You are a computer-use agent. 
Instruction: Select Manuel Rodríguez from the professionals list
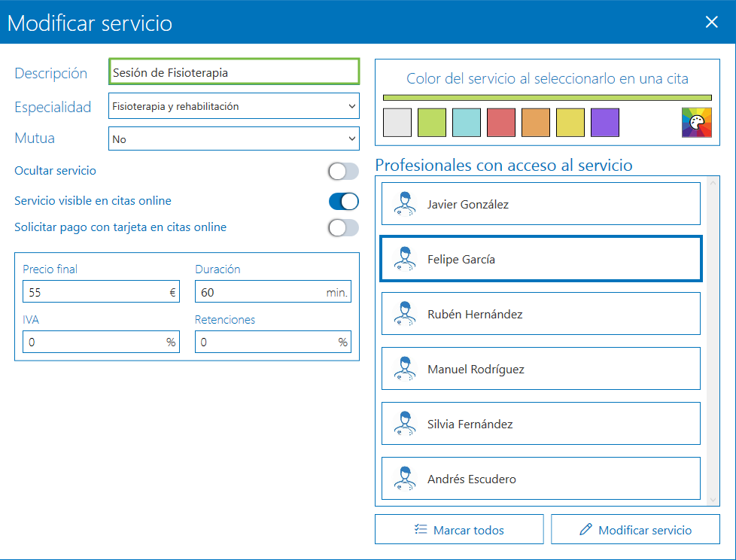(540, 368)
